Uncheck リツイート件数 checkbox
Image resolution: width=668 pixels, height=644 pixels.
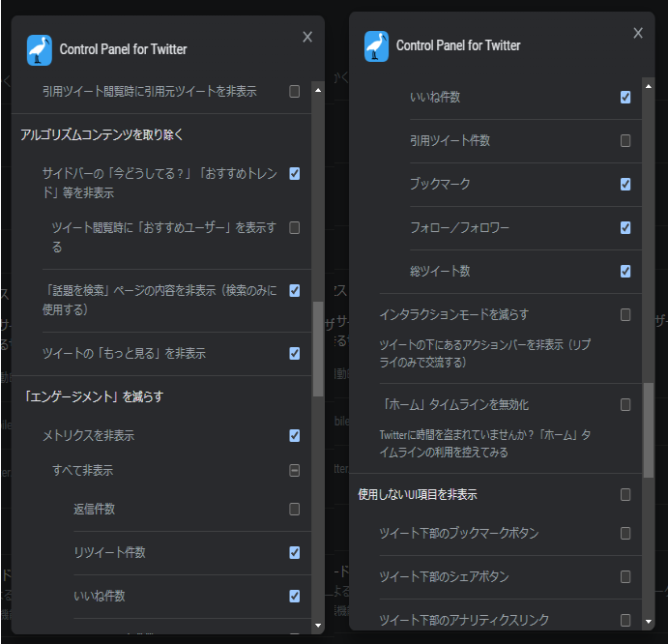pyautogui.click(x=295, y=553)
